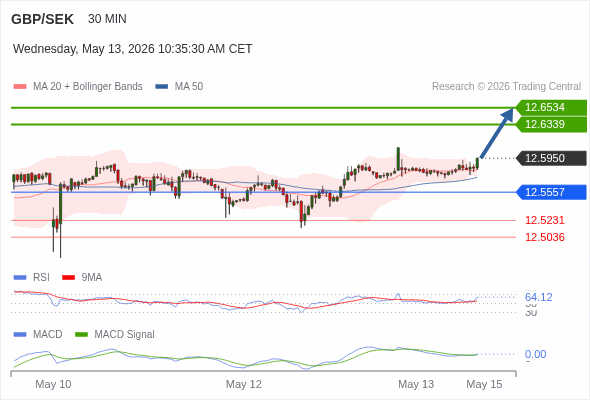The height and width of the screenshot is (400, 590).
Task: Click the RSI blue legend icon
Action: [20, 278]
